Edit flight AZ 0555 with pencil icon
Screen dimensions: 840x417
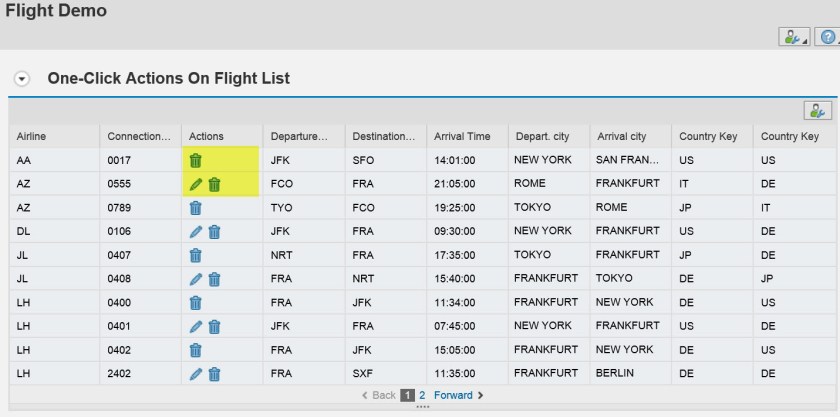pyautogui.click(x=196, y=184)
